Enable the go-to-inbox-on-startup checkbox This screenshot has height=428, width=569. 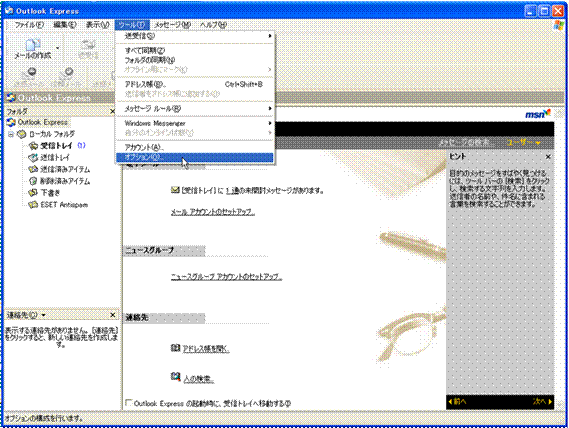click(x=128, y=403)
